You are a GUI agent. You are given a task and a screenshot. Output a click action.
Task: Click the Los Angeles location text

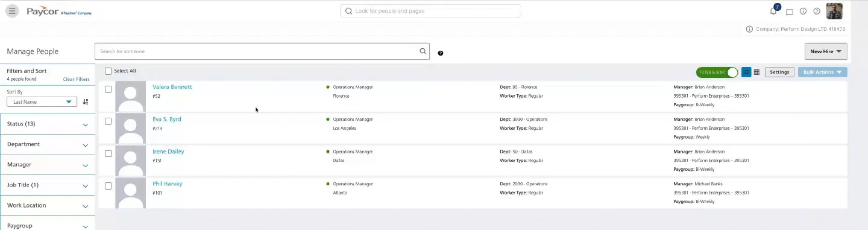(345, 129)
